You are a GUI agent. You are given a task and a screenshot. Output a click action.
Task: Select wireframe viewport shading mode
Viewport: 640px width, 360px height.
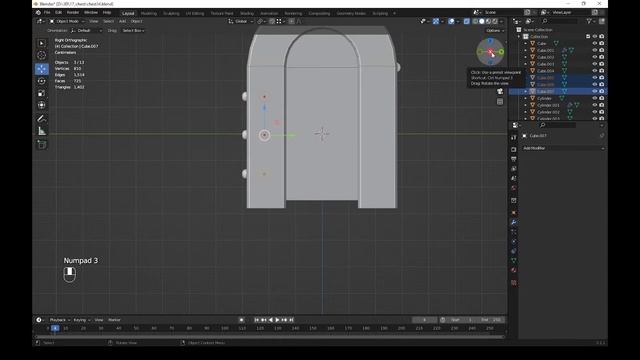[x=475, y=21]
